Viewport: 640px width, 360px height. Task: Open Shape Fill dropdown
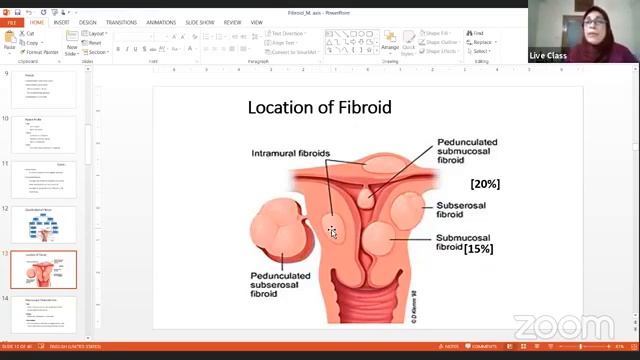point(436,33)
